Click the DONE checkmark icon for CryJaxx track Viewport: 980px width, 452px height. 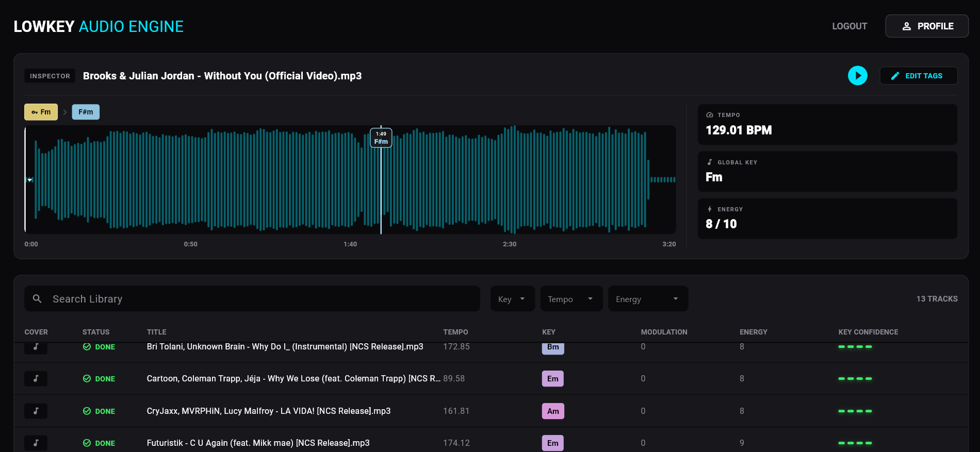tap(87, 411)
